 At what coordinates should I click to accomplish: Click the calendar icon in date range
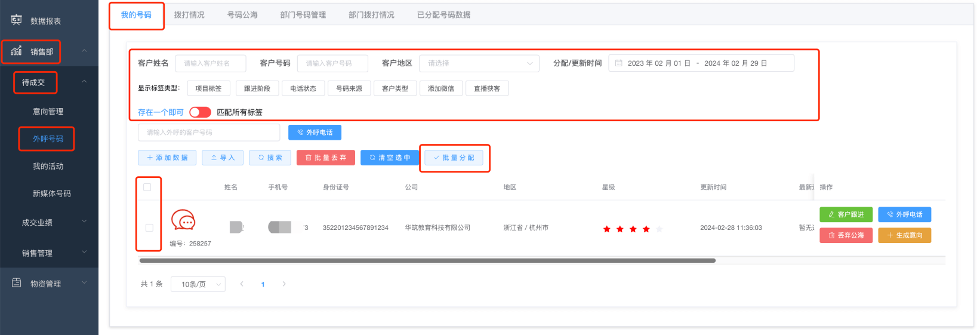click(619, 63)
